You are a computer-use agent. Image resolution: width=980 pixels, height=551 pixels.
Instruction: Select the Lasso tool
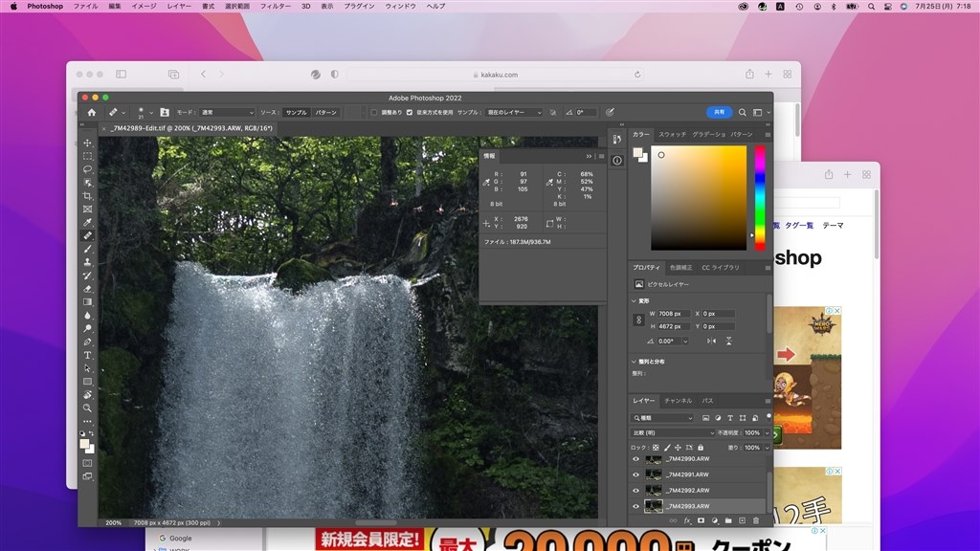coord(87,169)
